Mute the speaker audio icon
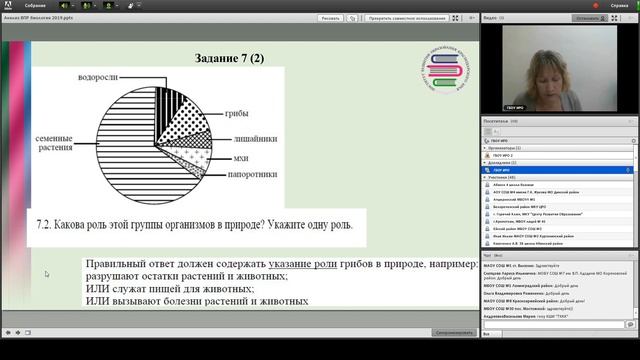 coord(64,6)
